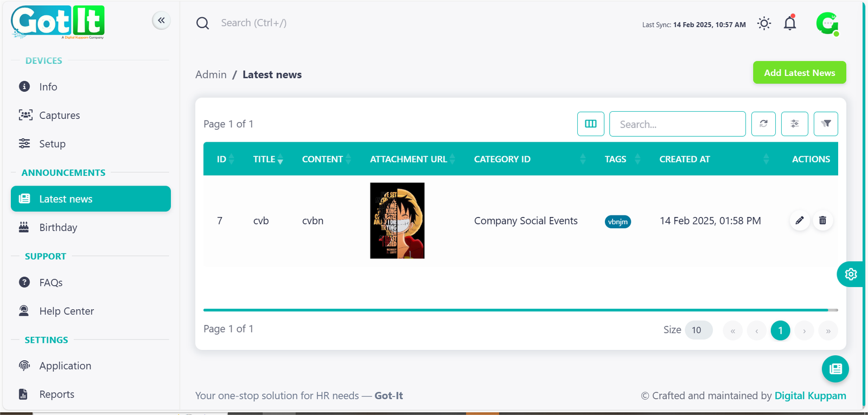Click the floating news icon button
Screen dimensions: 868x415
[x=835, y=369]
